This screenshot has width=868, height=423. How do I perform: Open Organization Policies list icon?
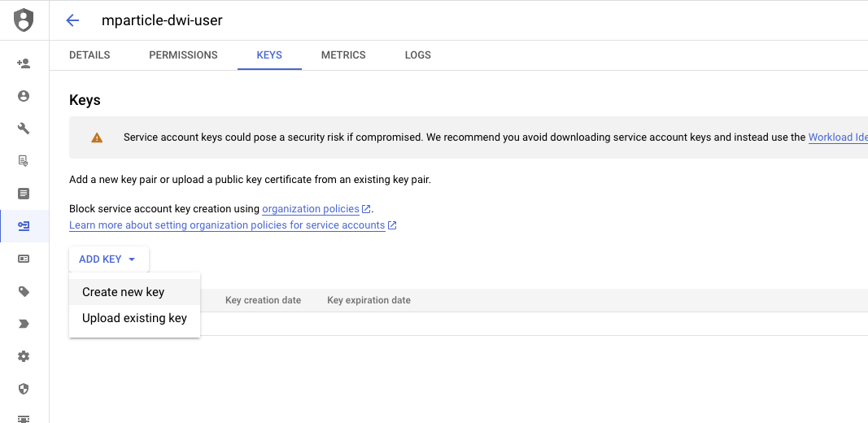pyautogui.click(x=24, y=194)
